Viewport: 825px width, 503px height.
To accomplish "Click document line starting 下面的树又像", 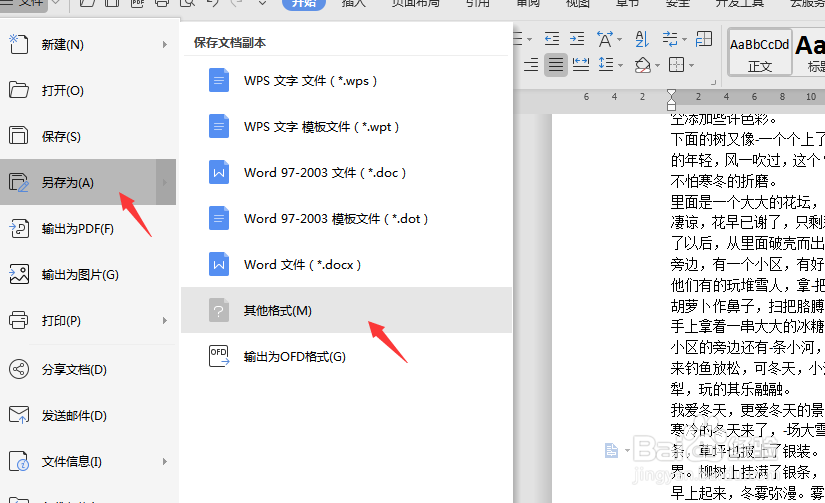I will coord(747,139).
